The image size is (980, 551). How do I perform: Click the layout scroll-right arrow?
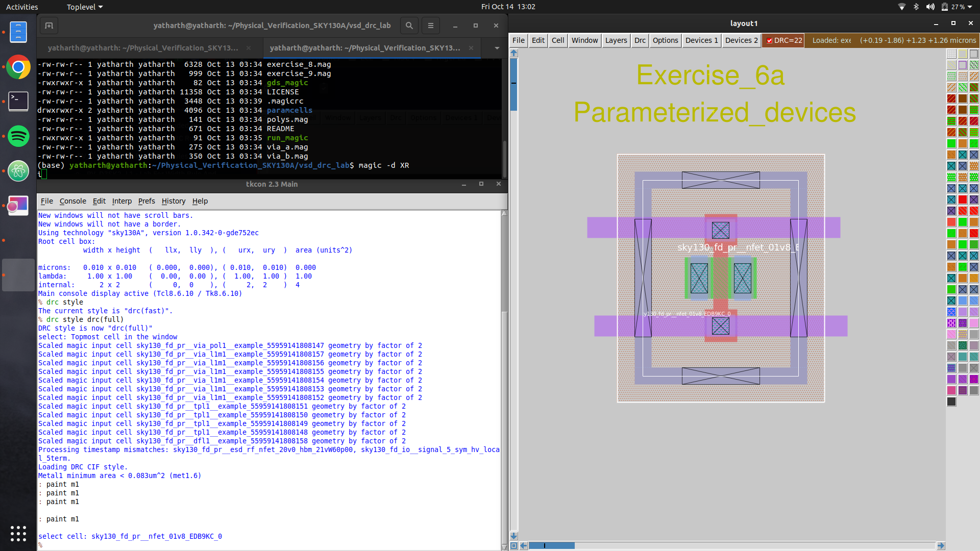click(x=941, y=546)
